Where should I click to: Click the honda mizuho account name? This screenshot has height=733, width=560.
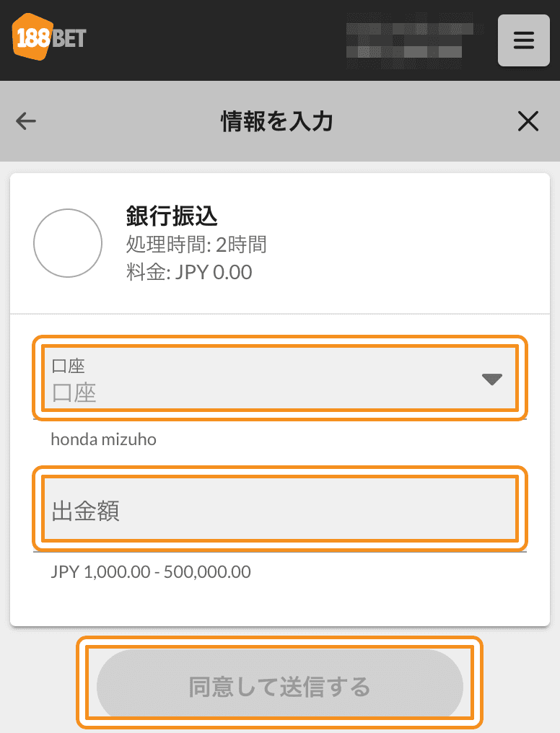click(x=103, y=439)
